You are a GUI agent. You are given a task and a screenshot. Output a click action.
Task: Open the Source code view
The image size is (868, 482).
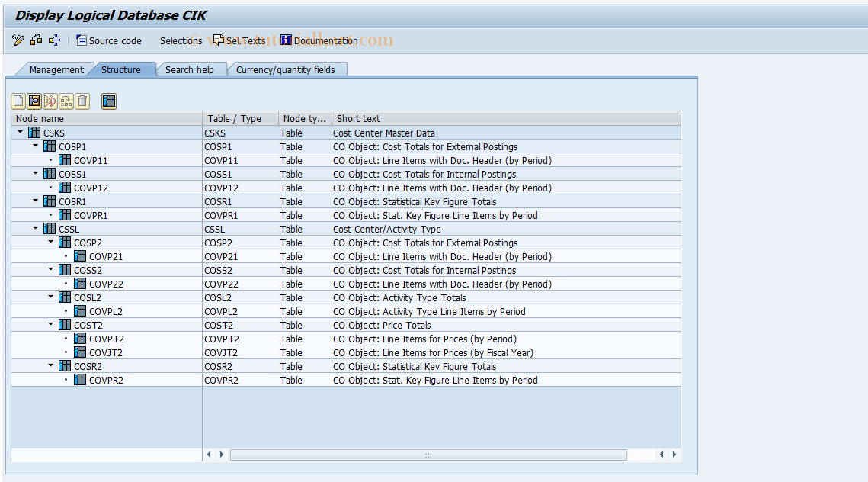pos(108,40)
